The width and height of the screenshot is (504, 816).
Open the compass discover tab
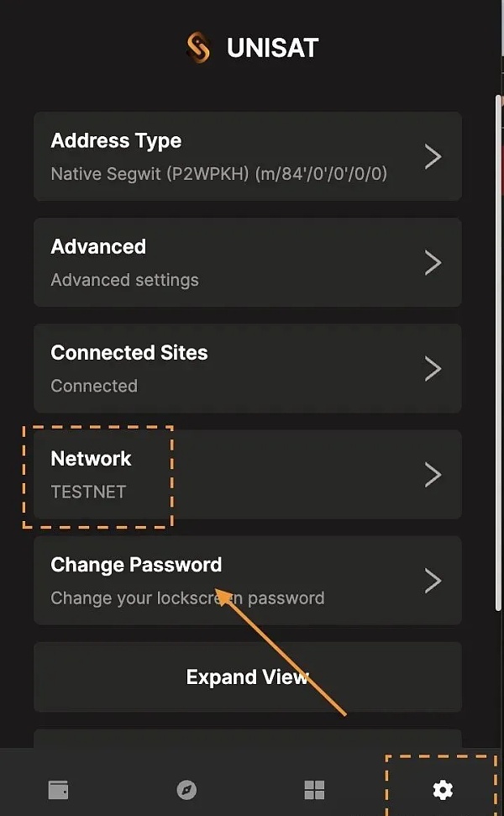[186, 790]
